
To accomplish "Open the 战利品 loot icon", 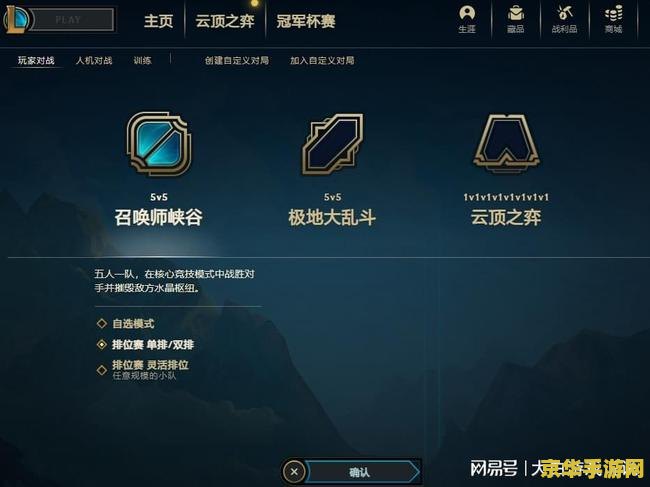I will click(564, 19).
